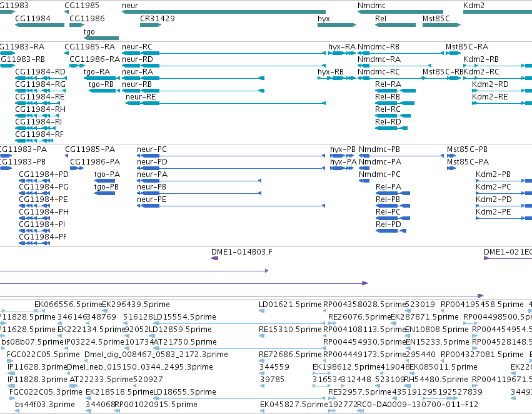Select protein hyx-PB
Screen dimensions: 532x414
point(342,156)
